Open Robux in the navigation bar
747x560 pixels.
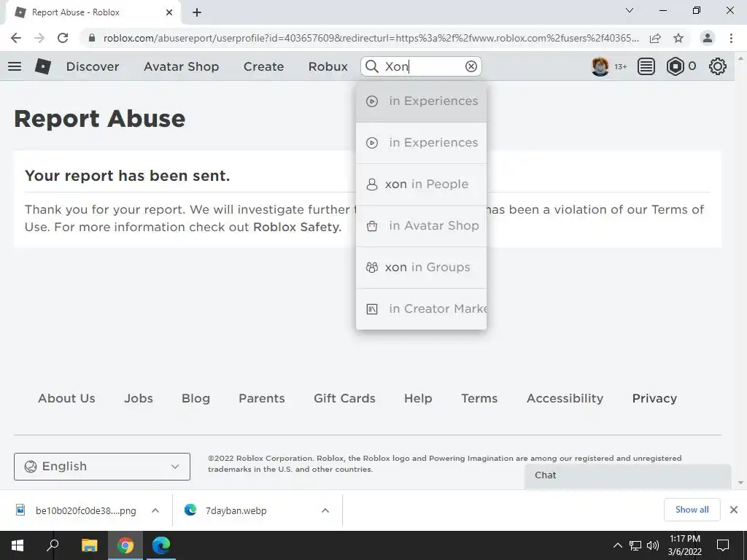[x=328, y=66]
